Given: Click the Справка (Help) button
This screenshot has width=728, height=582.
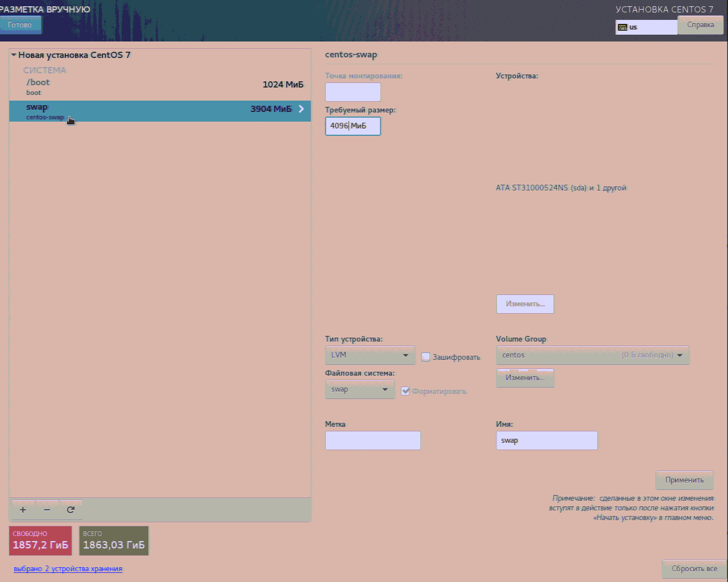Looking at the screenshot, I should [x=700, y=25].
